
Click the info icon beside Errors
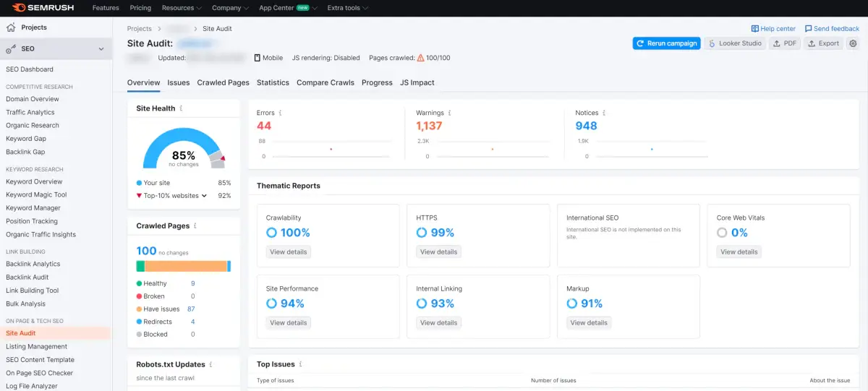click(280, 113)
